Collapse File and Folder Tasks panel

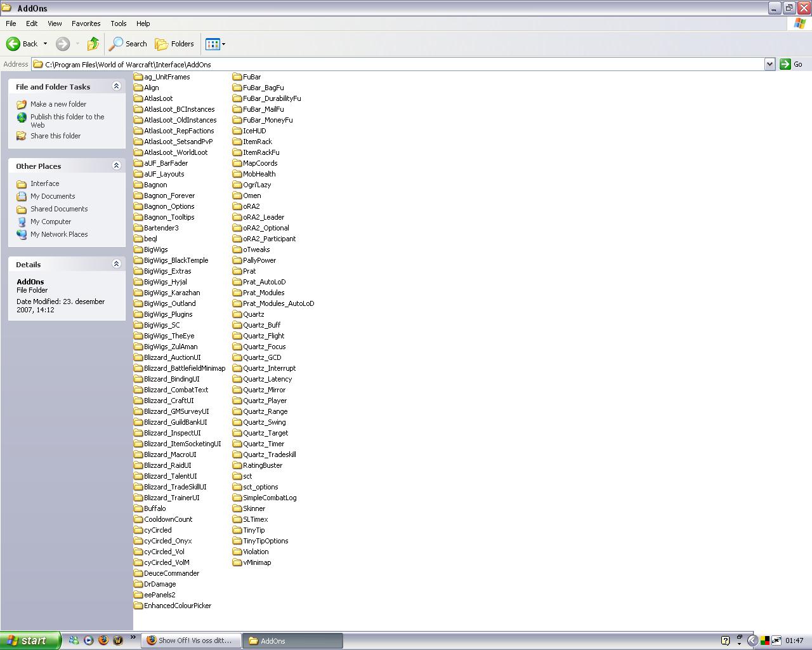coord(116,86)
